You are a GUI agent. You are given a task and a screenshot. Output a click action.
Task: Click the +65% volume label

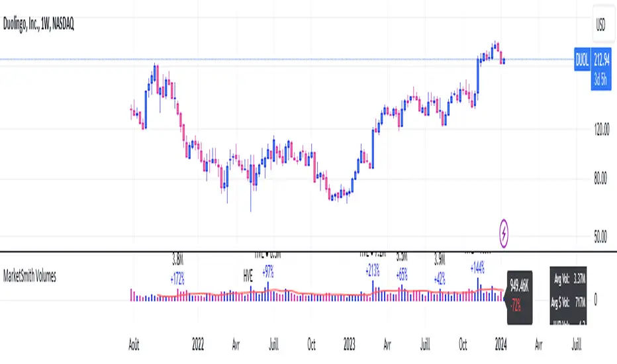click(402, 274)
